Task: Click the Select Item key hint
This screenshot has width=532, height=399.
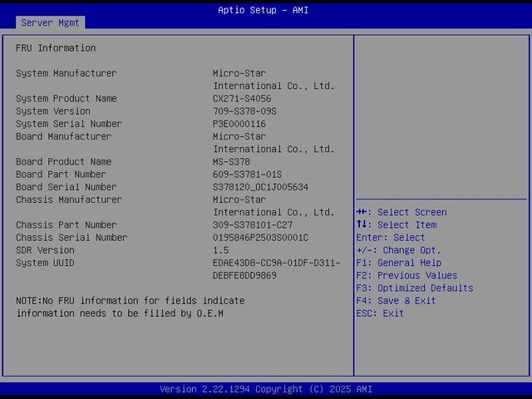Action: coord(397,225)
